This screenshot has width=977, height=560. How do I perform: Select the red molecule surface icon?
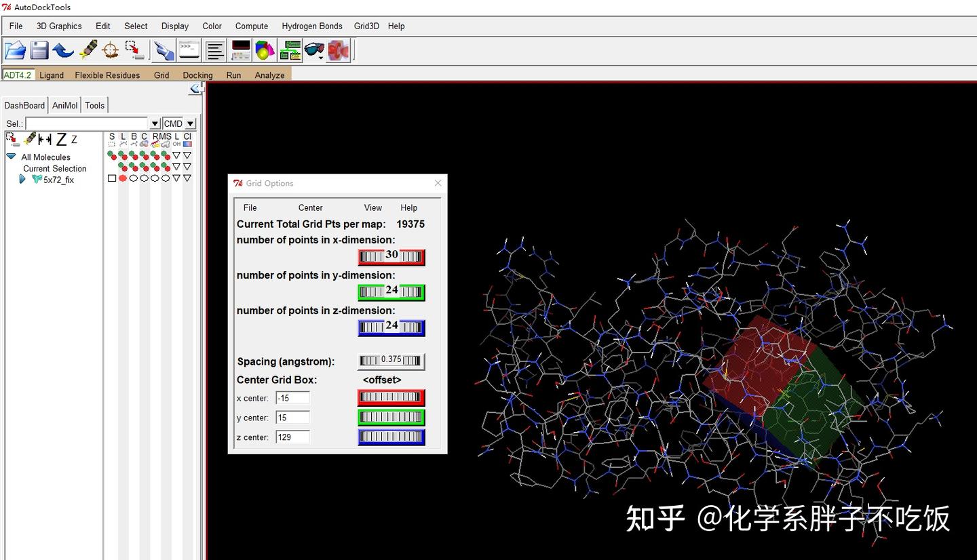coord(338,49)
